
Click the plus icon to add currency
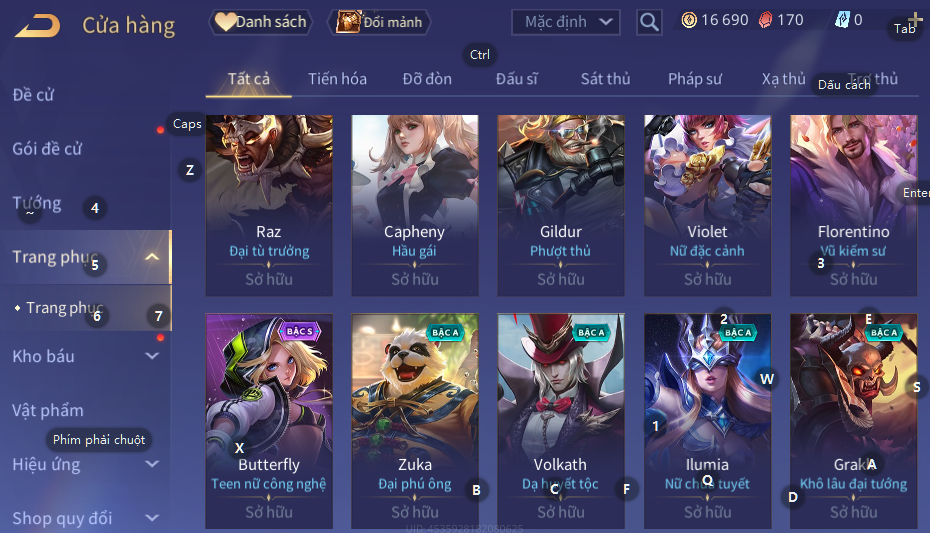(x=915, y=20)
